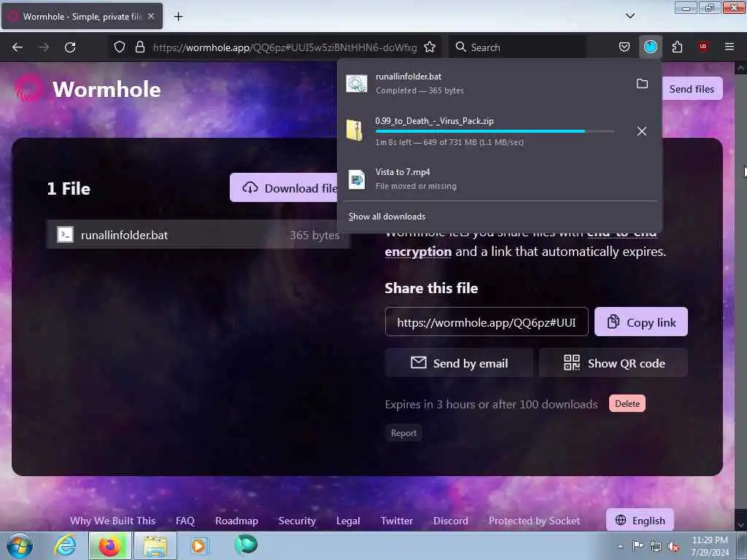Open the Security footer link

tap(297, 521)
